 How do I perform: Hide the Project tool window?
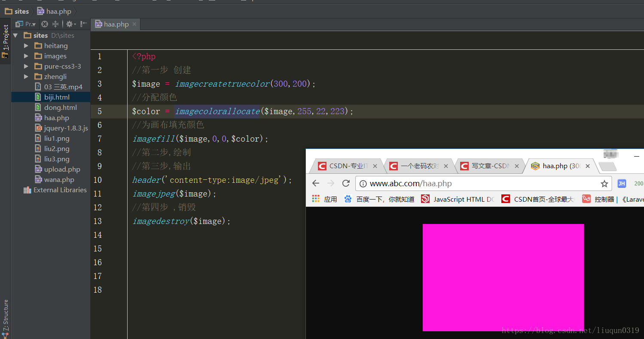(84, 24)
